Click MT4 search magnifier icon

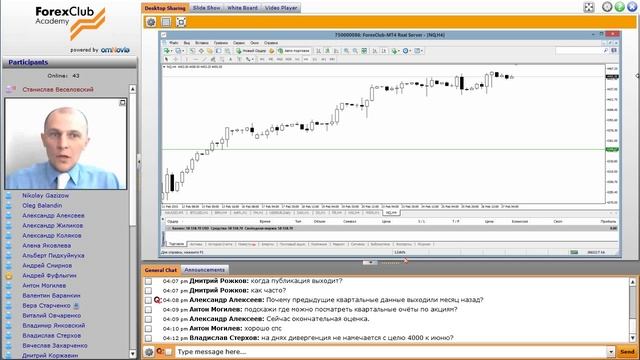pyautogui.click(x=605, y=51)
